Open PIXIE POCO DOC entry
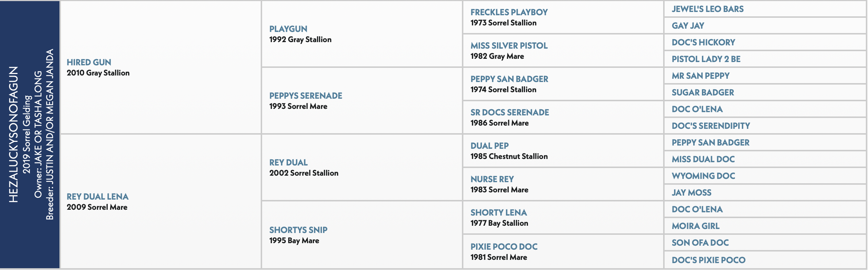868x270 pixels. (504, 247)
